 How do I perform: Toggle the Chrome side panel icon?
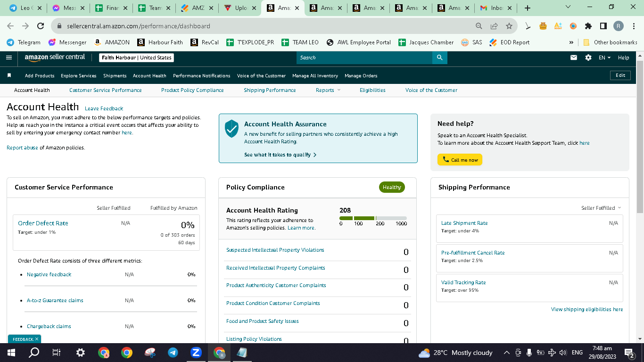click(603, 26)
